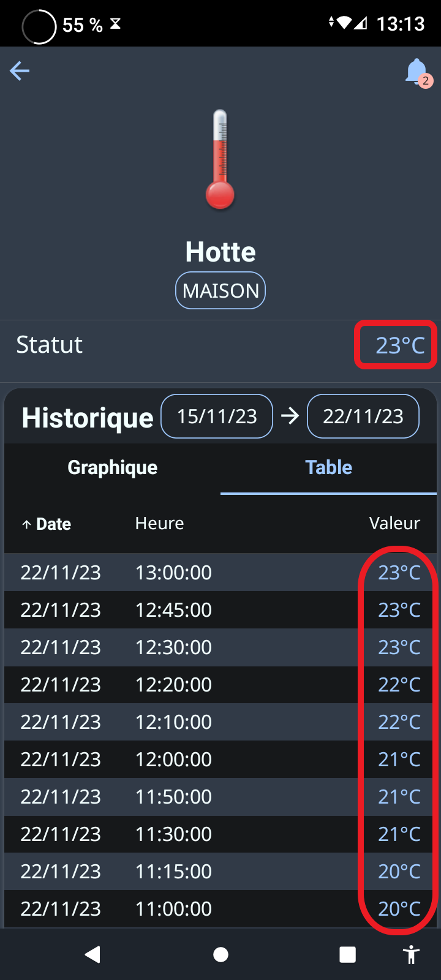Viewport: 441px width, 980px height.
Task: Tap the arrow between the dates
Action: (290, 417)
